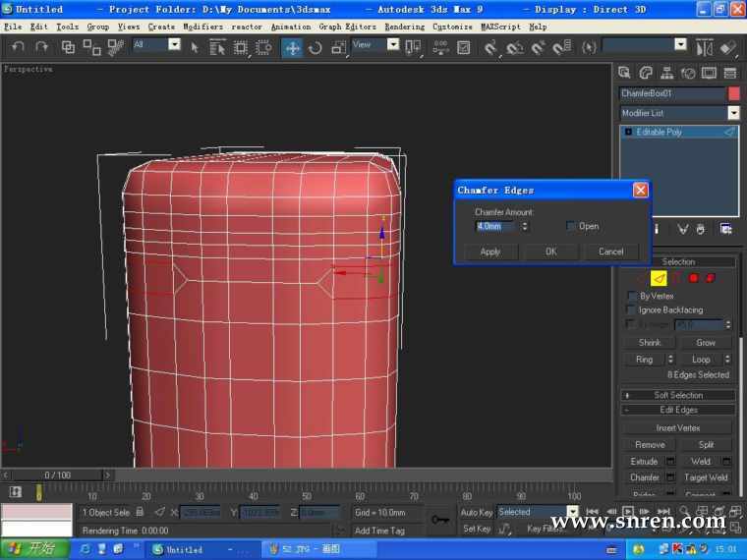The width and height of the screenshot is (747, 560).
Task: Toggle the Set Key button
Action: tap(477, 529)
